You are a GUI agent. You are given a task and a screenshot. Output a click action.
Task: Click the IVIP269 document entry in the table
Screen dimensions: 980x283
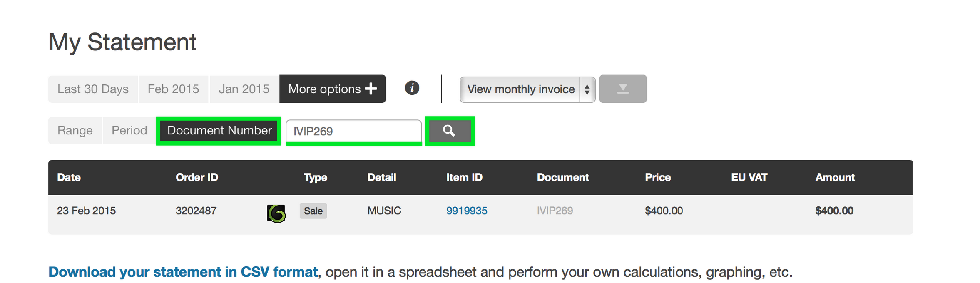(x=555, y=211)
